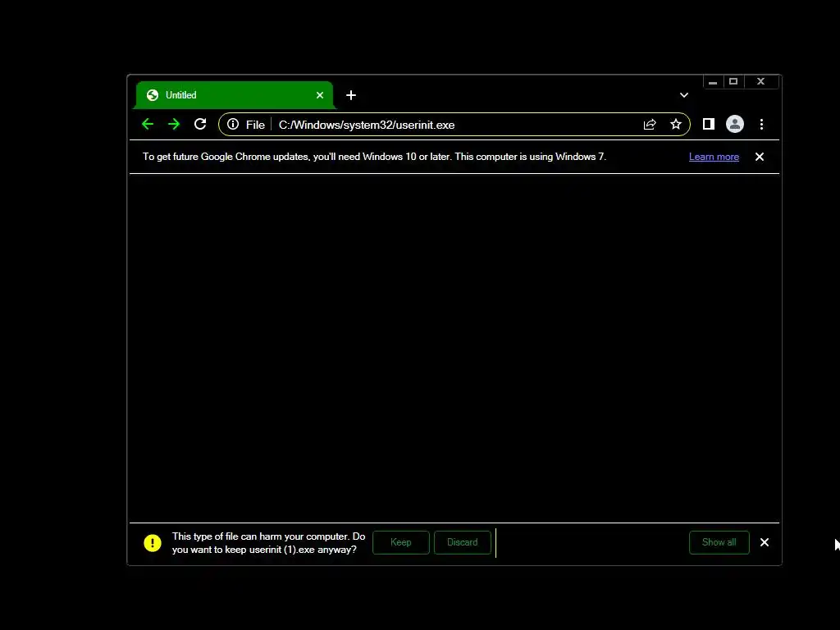Show all downloads
The width and height of the screenshot is (840, 630).
(x=719, y=543)
